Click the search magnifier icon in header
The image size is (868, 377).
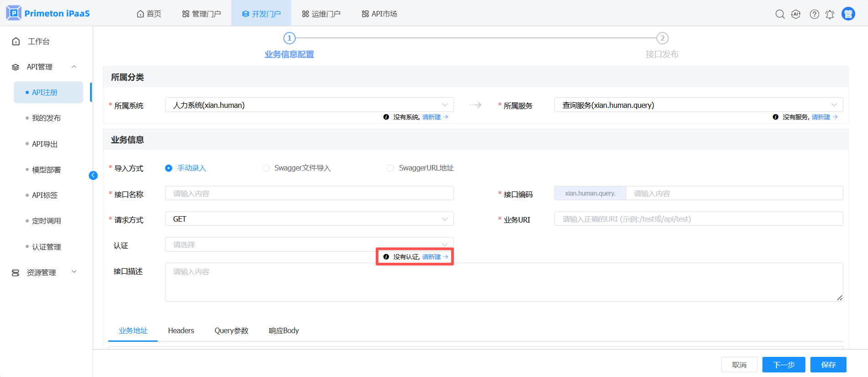(x=780, y=14)
